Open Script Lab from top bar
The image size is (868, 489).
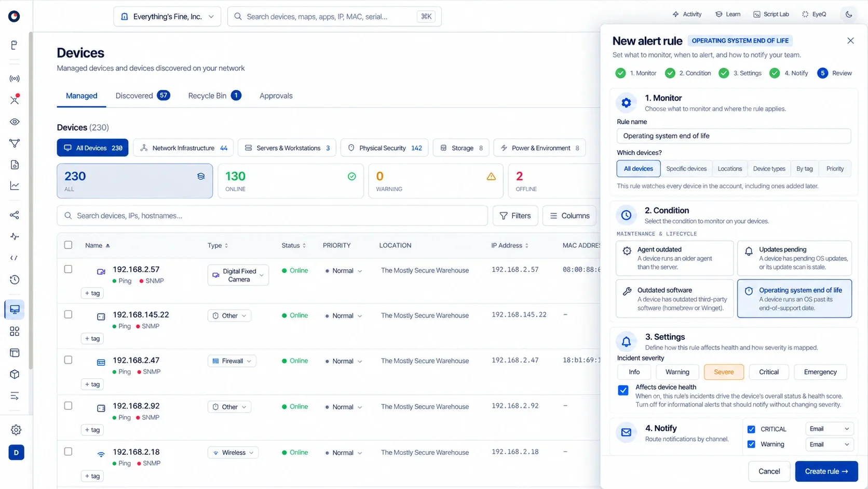(x=771, y=15)
